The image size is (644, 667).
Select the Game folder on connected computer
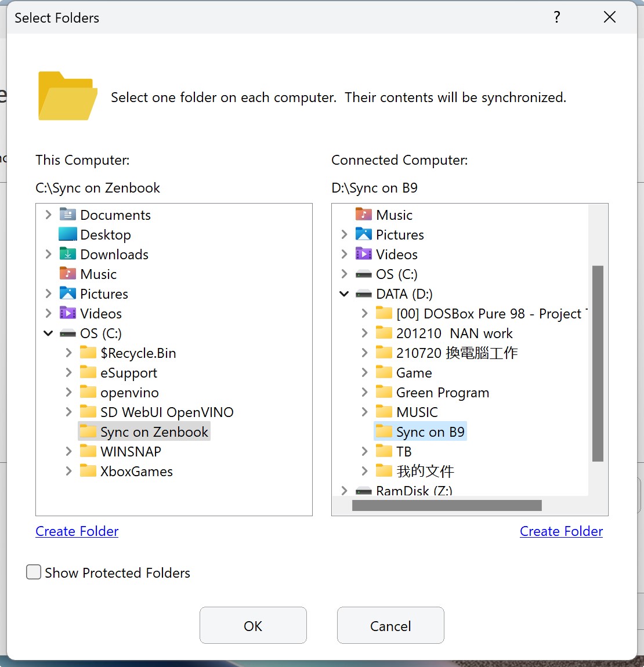[414, 373]
